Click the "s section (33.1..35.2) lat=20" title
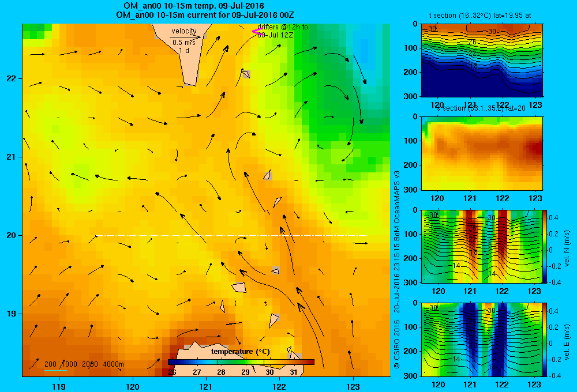577x392 pixels. click(481, 108)
